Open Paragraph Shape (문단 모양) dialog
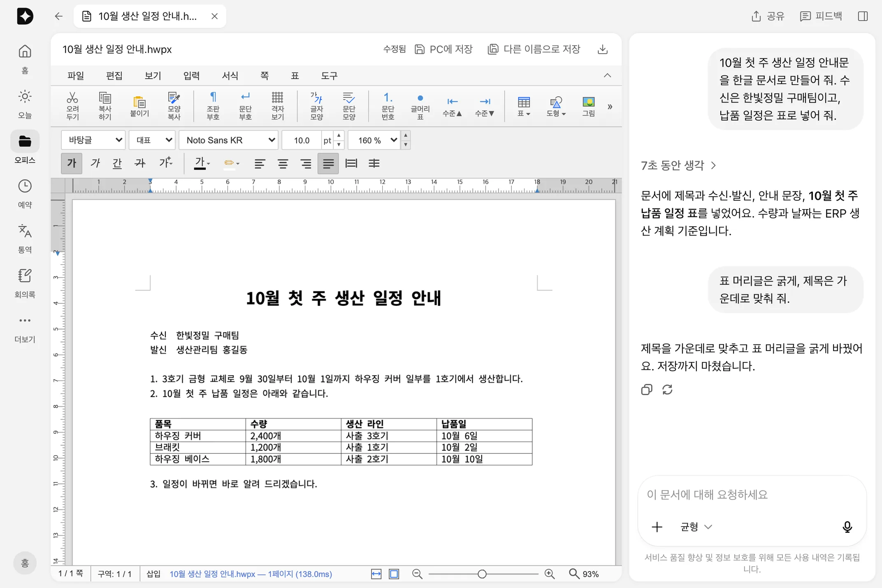Image resolution: width=882 pixels, height=588 pixels. tap(349, 106)
